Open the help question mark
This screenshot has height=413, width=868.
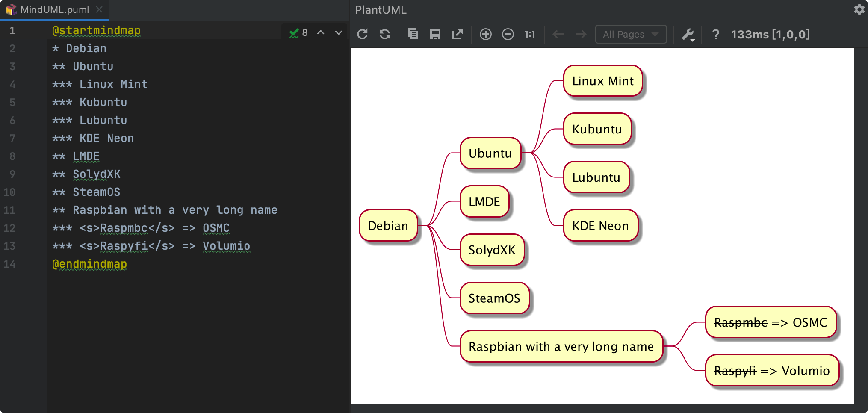[715, 34]
